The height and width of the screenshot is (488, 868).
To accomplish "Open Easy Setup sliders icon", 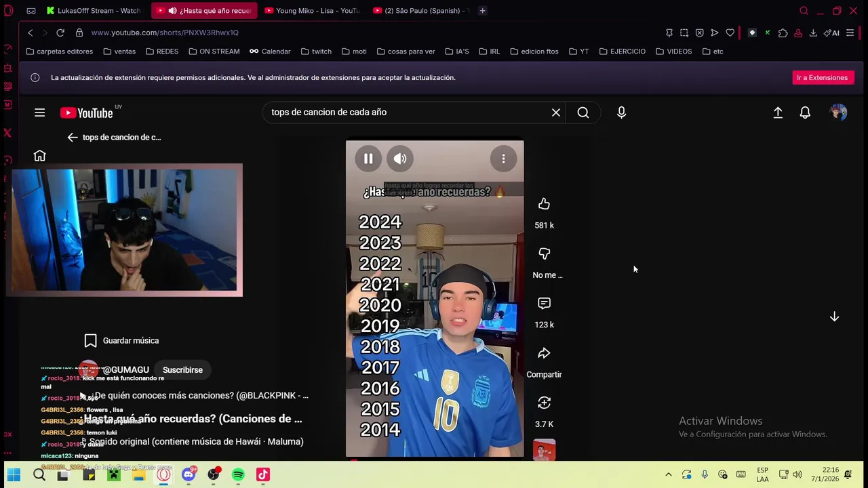I will click(x=850, y=33).
